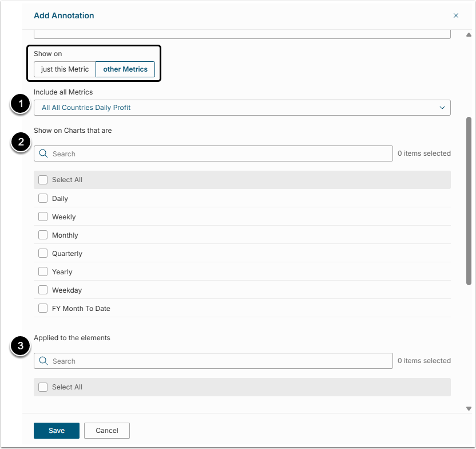Click the scroll down arrow

(469, 408)
